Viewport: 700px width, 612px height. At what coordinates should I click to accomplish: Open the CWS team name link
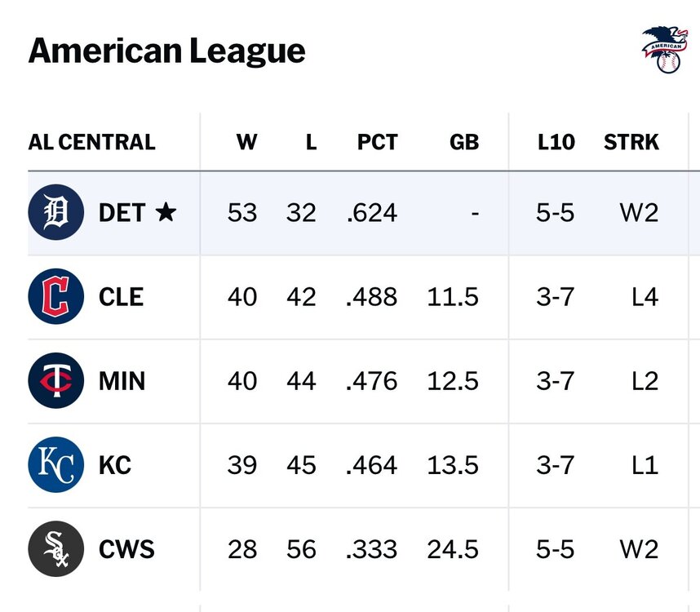(x=126, y=549)
